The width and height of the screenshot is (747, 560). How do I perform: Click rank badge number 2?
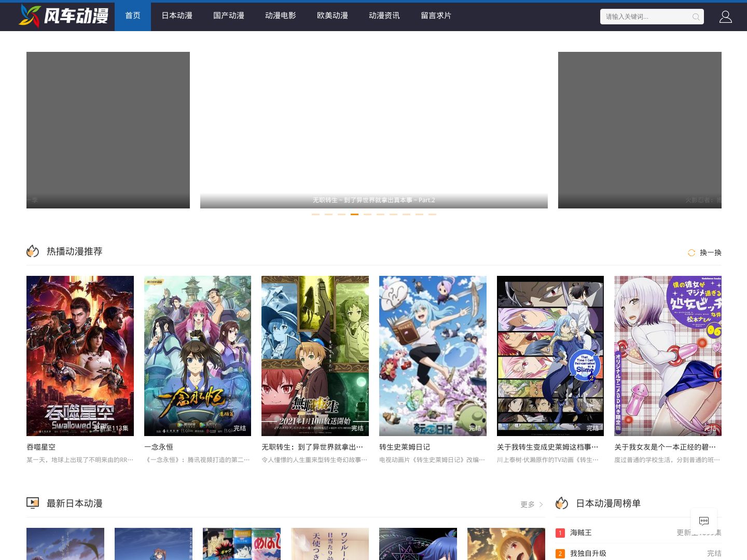pos(560,553)
